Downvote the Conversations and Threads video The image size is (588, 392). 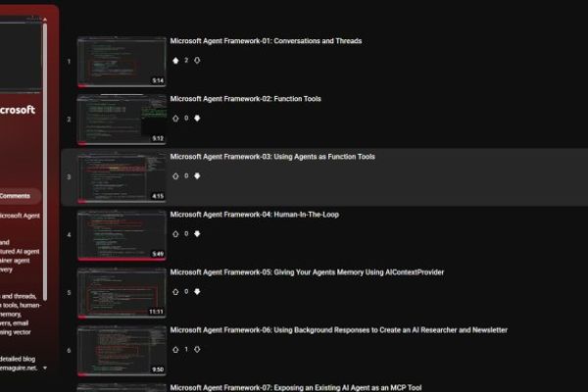click(x=197, y=61)
